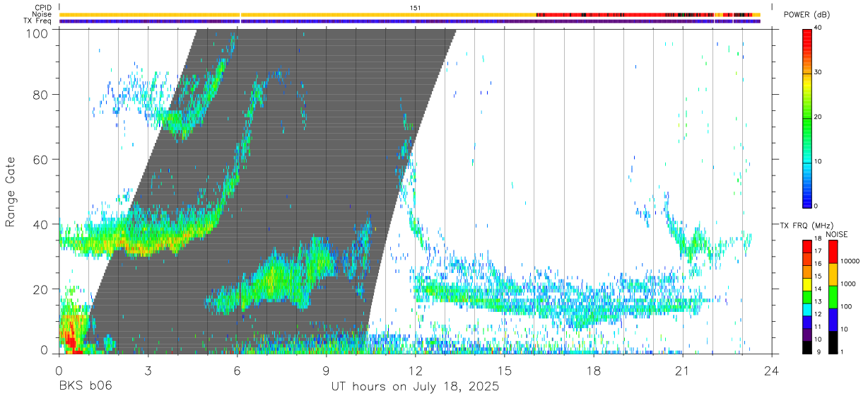This screenshot has height=401, width=868.
Task: Click the range gate 20 tick label
Action: point(42,289)
